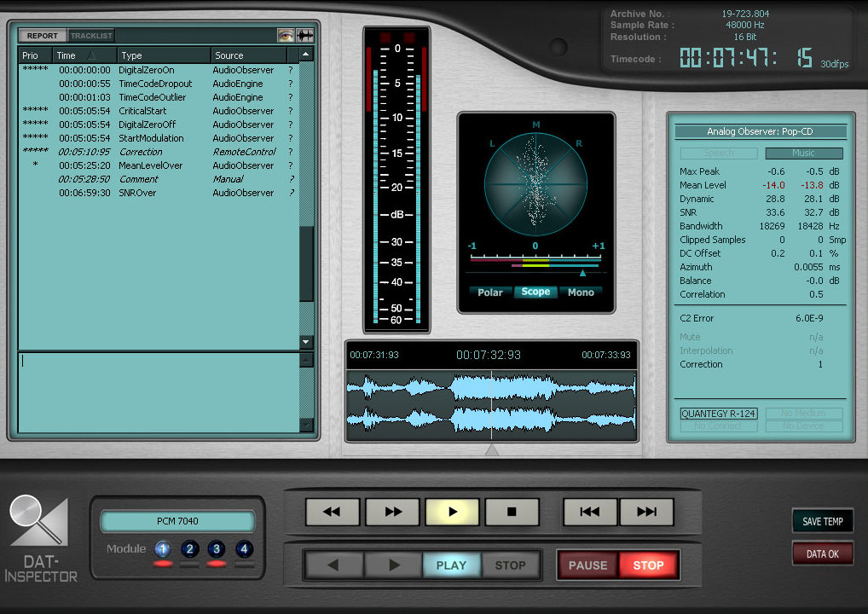
Task: Click the report list scroll-down arrow
Action: [306, 342]
